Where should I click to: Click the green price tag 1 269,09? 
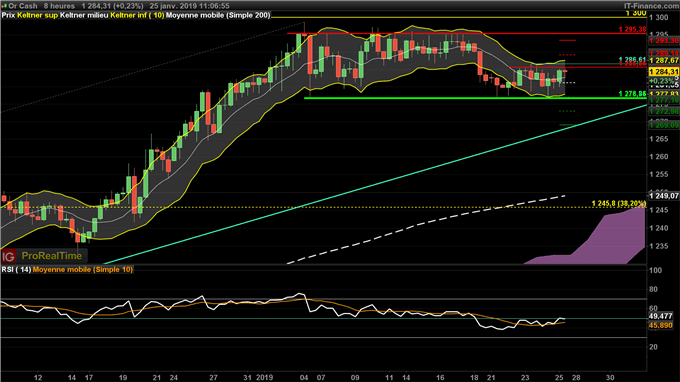664,125
